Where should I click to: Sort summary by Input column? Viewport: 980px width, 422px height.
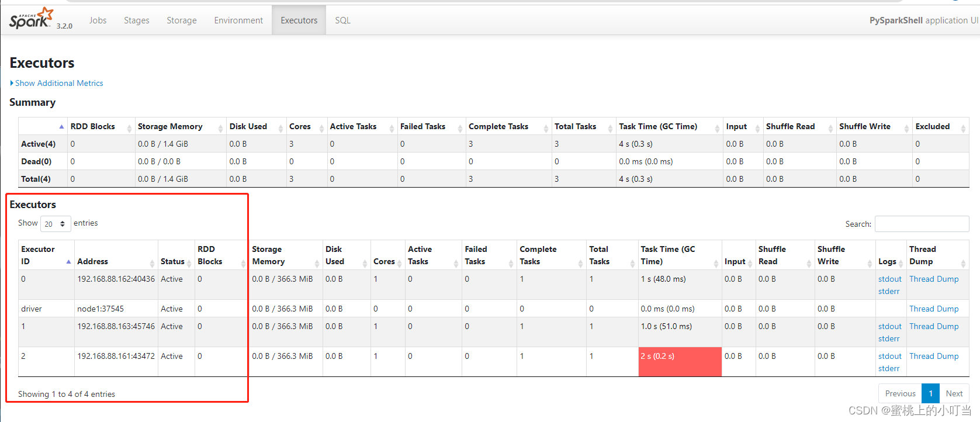coord(743,126)
